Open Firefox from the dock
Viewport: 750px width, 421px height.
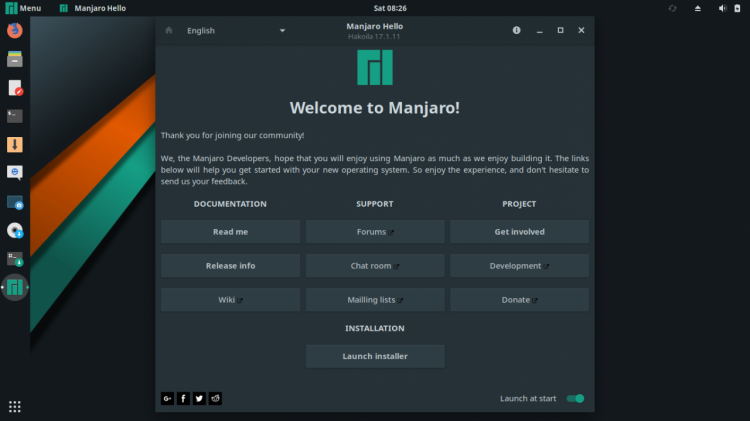coord(15,30)
